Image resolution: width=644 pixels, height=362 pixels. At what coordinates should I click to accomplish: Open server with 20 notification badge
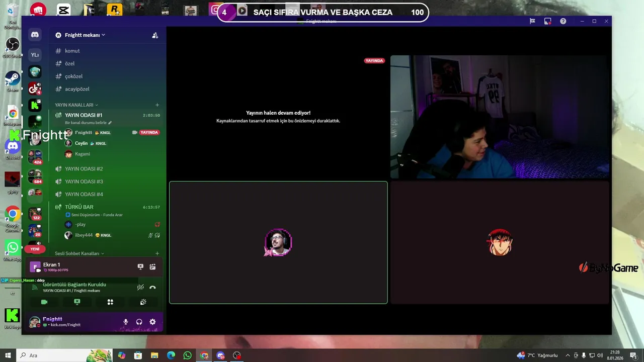point(35,231)
